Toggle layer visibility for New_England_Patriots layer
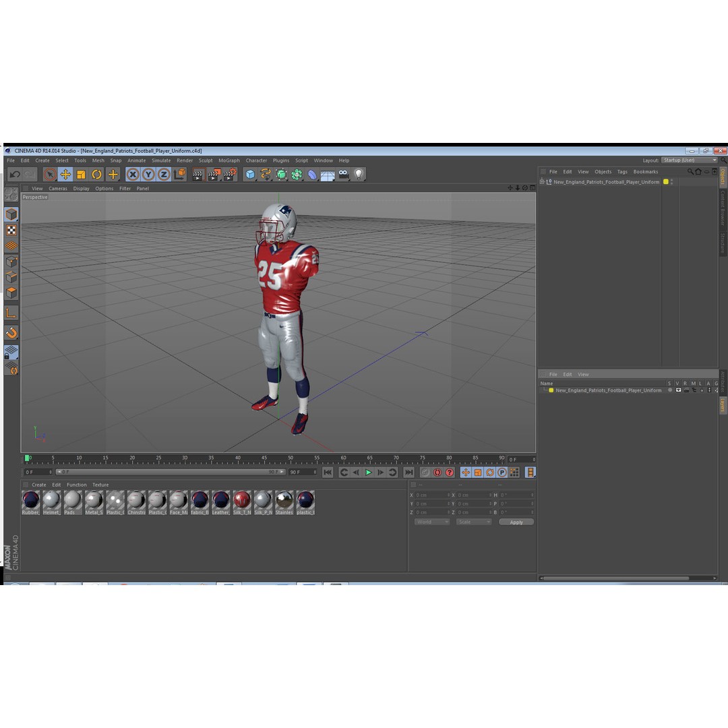Image resolution: width=728 pixels, height=728 pixels. [x=678, y=390]
